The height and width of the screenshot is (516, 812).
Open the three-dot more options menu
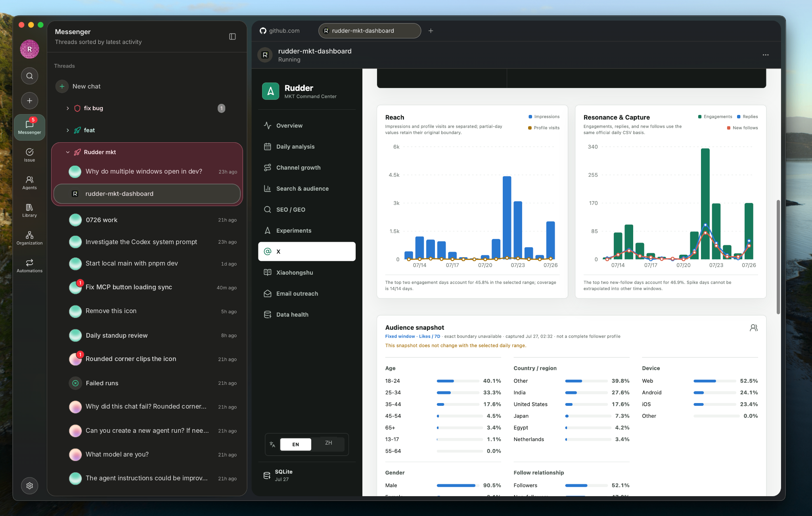766,55
